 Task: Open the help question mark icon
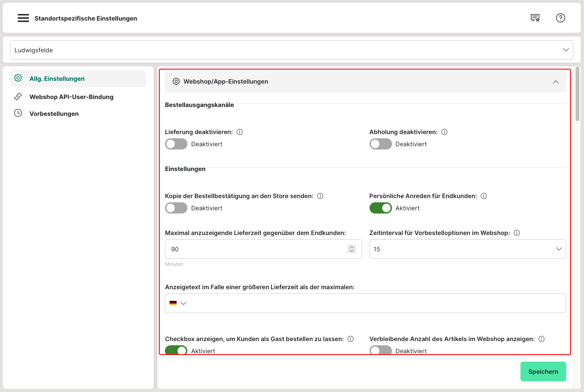(560, 18)
